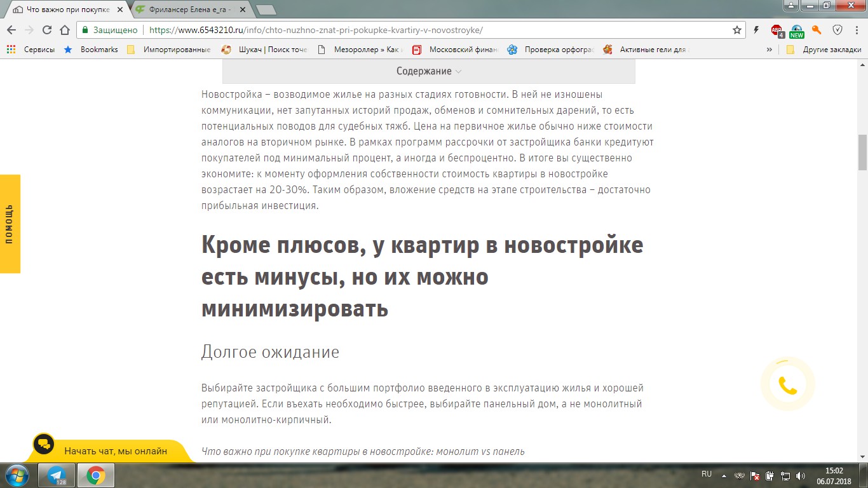Open the browser home page
The width and height of the screenshot is (868, 488).
tap(64, 30)
